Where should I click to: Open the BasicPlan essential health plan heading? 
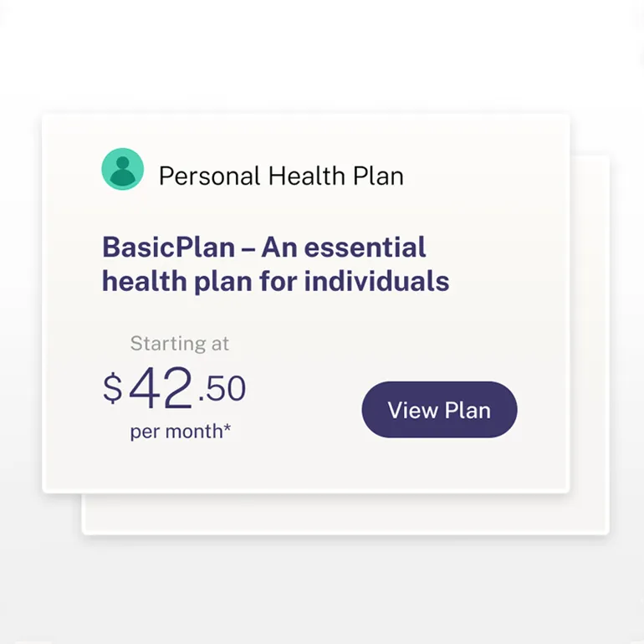point(275,263)
